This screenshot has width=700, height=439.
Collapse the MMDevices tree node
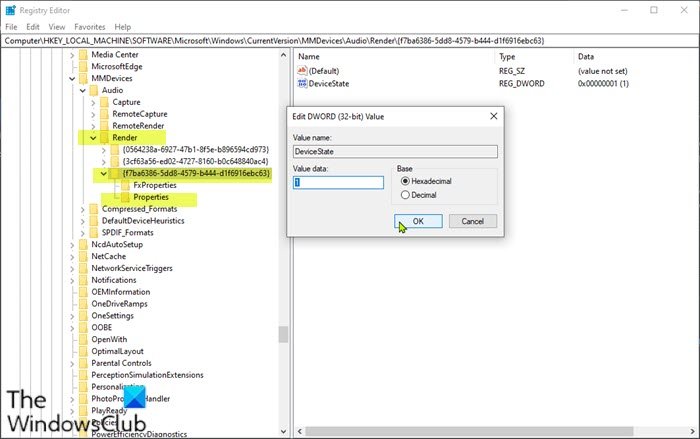point(72,79)
